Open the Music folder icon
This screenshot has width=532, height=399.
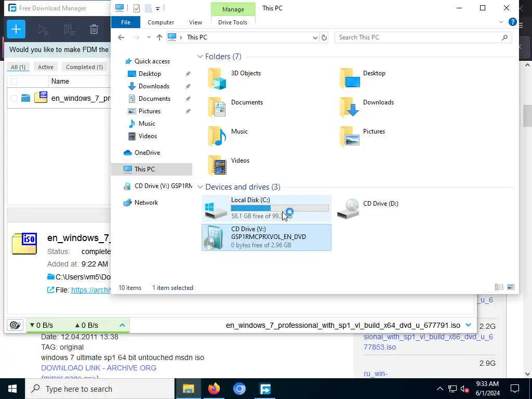[x=217, y=137]
